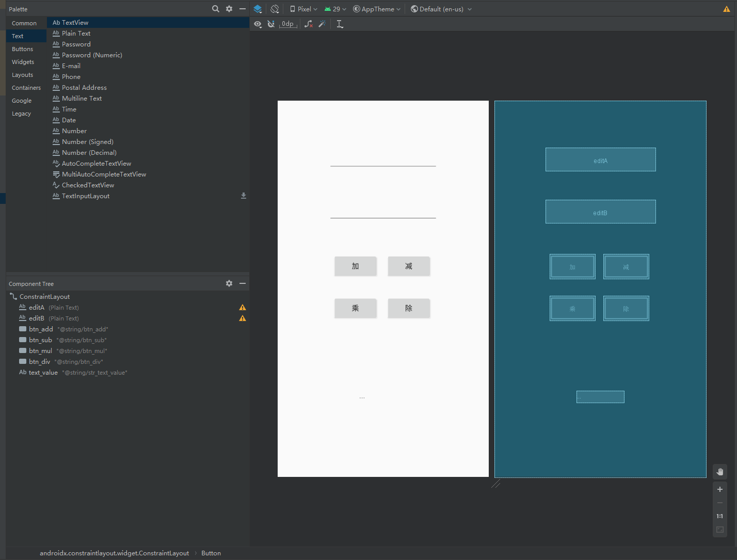Screen dimensions: 737x560
Task: Select the Buttons palette category
Action: coord(23,49)
